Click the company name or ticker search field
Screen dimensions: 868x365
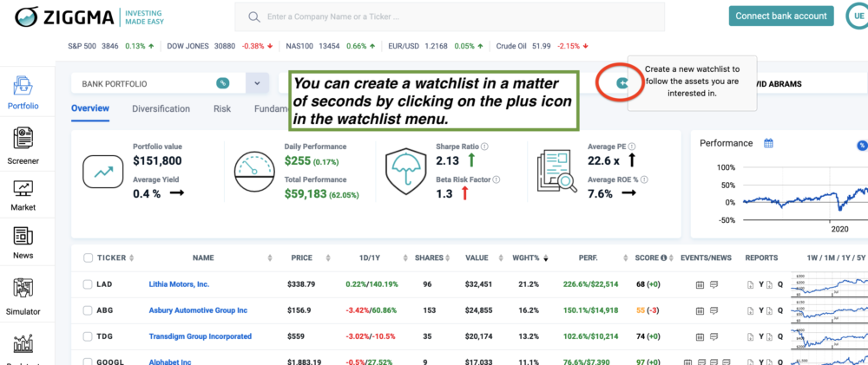450,16
